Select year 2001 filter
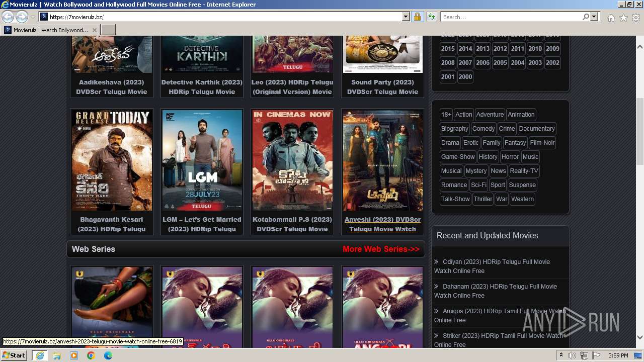The width and height of the screenshot is (644, 362). (x=448, y=77)
